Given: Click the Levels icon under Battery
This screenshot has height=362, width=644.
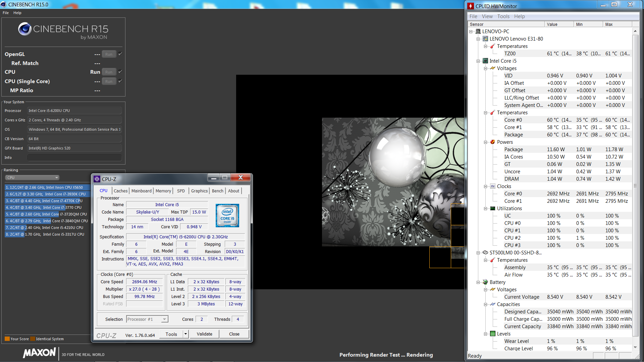Looking at the screenshot, I should 493,334.
